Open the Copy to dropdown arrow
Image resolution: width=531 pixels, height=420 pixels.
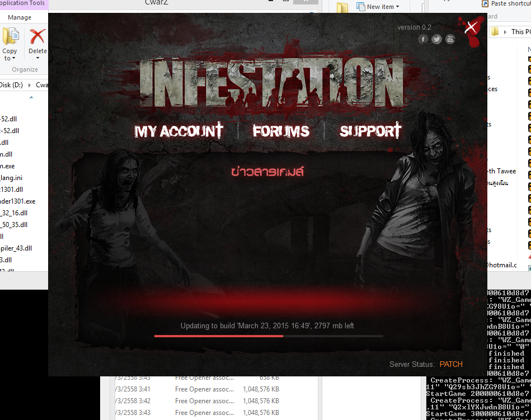(x=14, y=59)
